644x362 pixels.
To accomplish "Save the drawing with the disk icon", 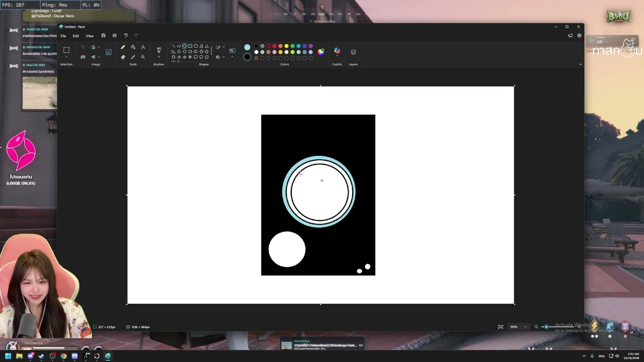I will tap(103, 36).
